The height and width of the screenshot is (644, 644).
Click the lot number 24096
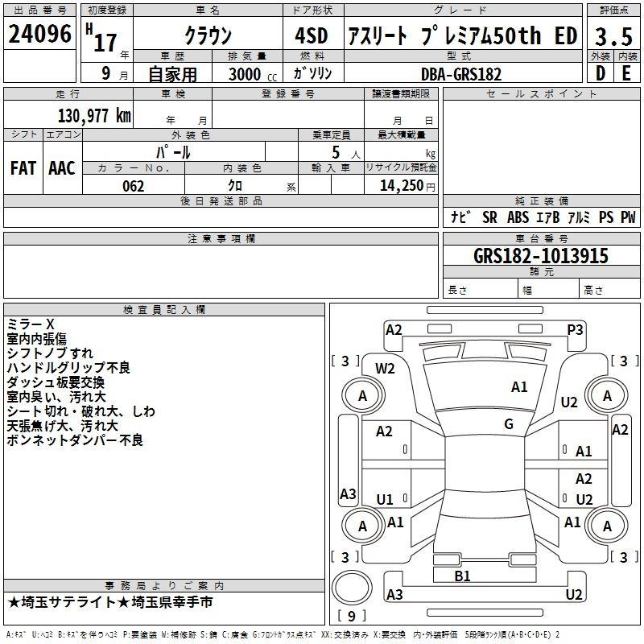coord(39,34)
